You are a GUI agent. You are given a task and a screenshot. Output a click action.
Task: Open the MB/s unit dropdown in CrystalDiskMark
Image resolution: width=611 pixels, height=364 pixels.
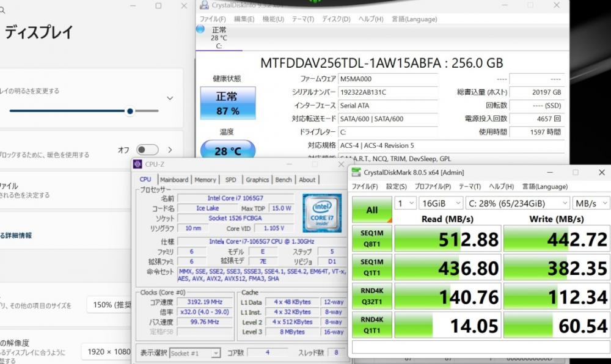coord(591,203)
